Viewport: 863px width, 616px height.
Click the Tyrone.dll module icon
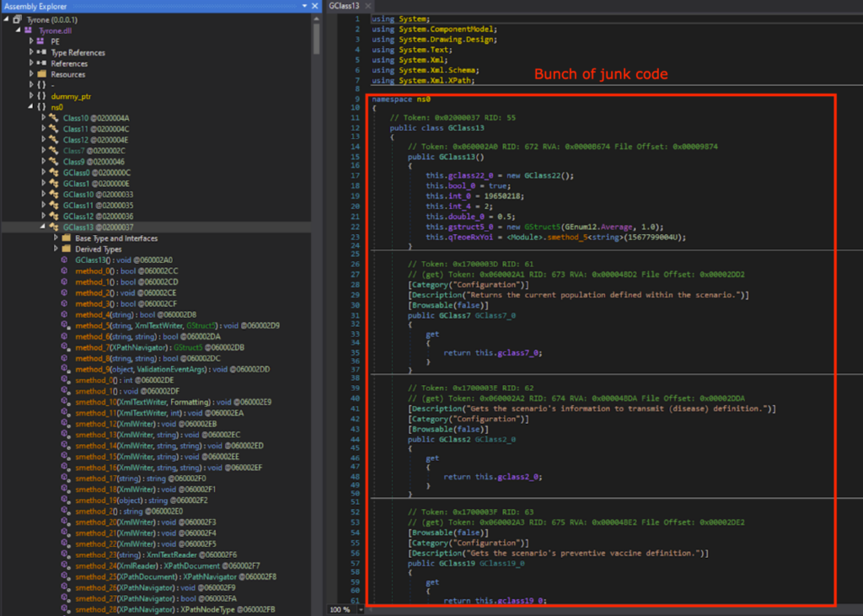tap(28, 29)
